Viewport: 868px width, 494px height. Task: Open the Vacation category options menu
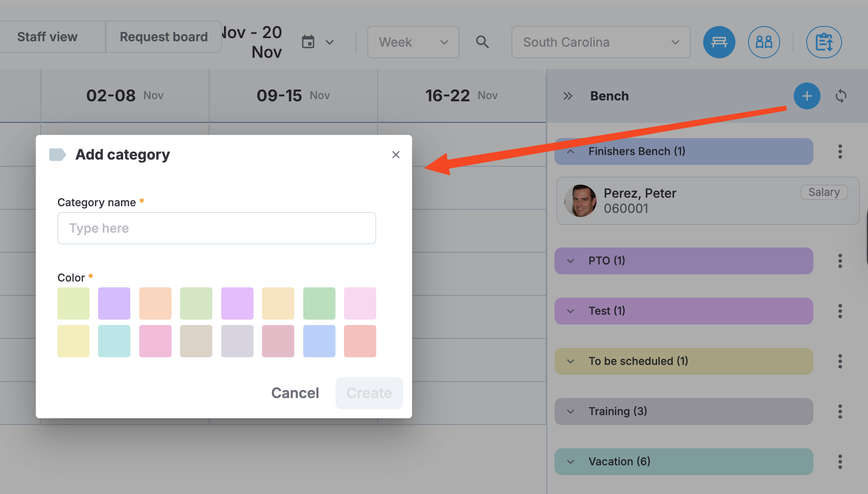point(840,462)
